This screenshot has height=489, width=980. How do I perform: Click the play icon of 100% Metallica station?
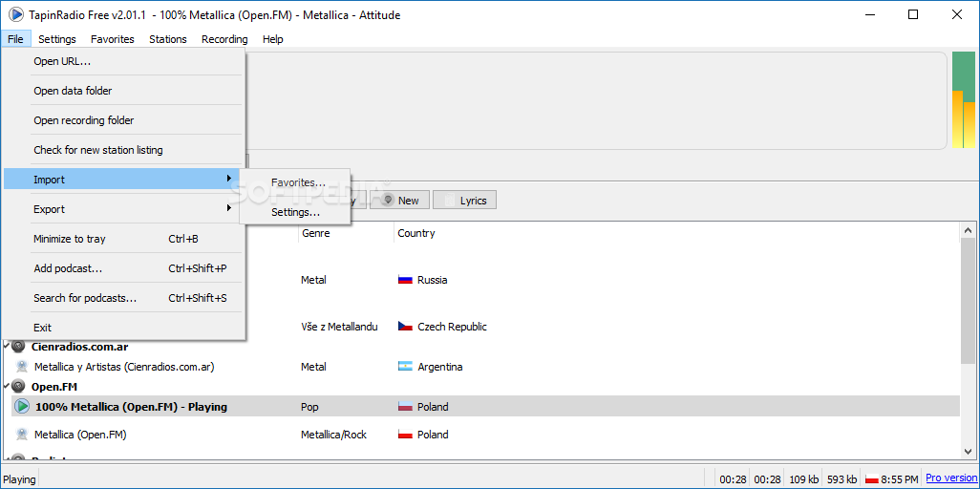[x=22, y=407]
